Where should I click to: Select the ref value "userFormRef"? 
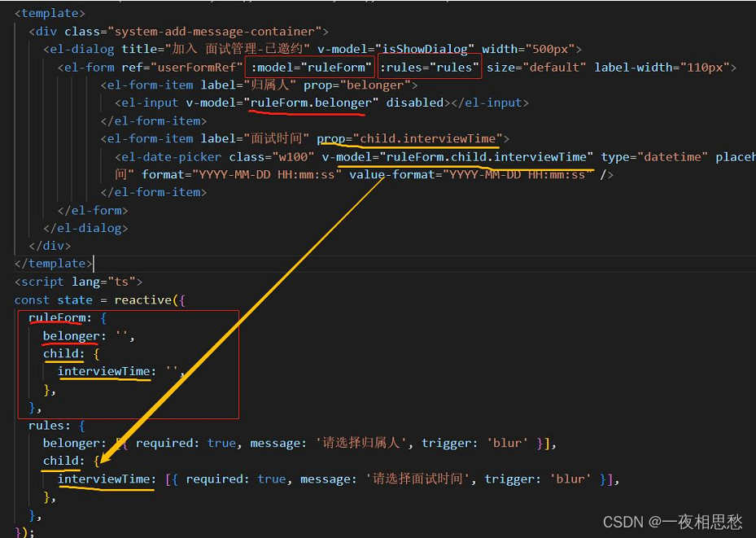[x=197, y=67]
